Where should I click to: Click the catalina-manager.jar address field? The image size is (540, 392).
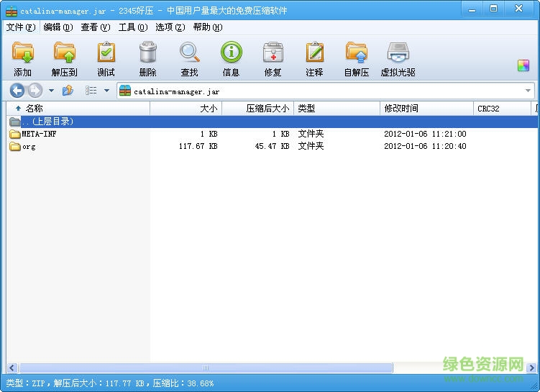pos(326,91)
